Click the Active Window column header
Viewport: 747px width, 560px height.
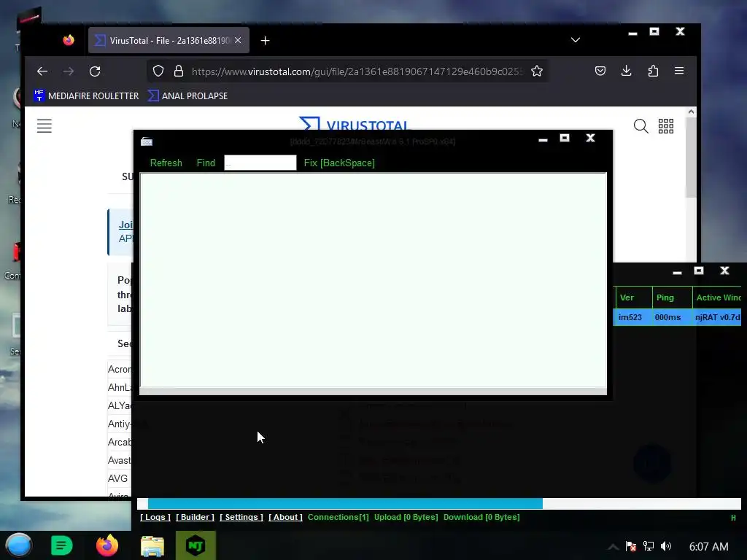point(717,297)
